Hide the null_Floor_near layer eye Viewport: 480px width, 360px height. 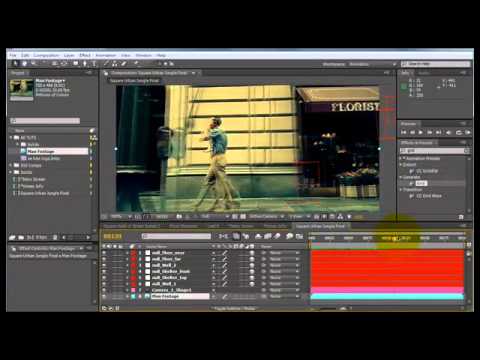(x=104, y=253)
